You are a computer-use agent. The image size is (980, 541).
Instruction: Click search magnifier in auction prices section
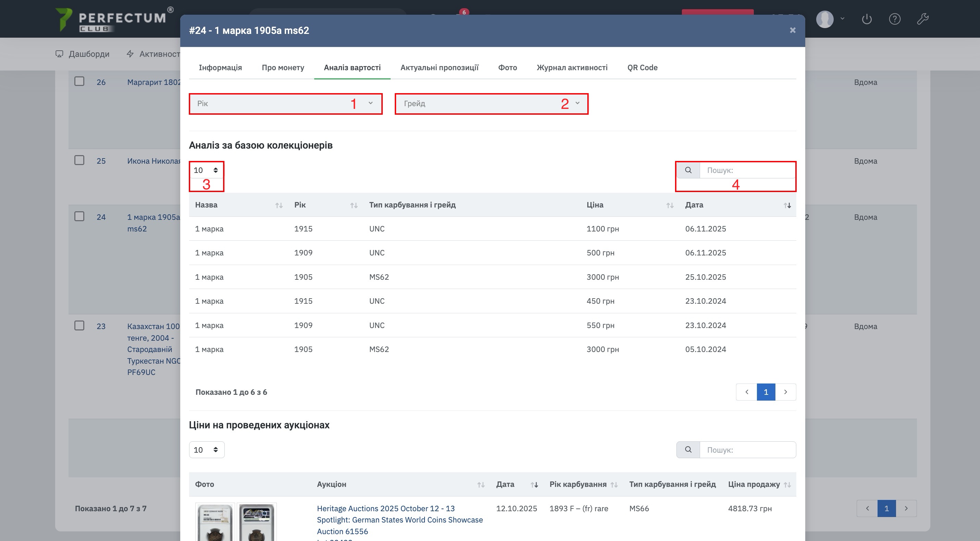[688, 450]
